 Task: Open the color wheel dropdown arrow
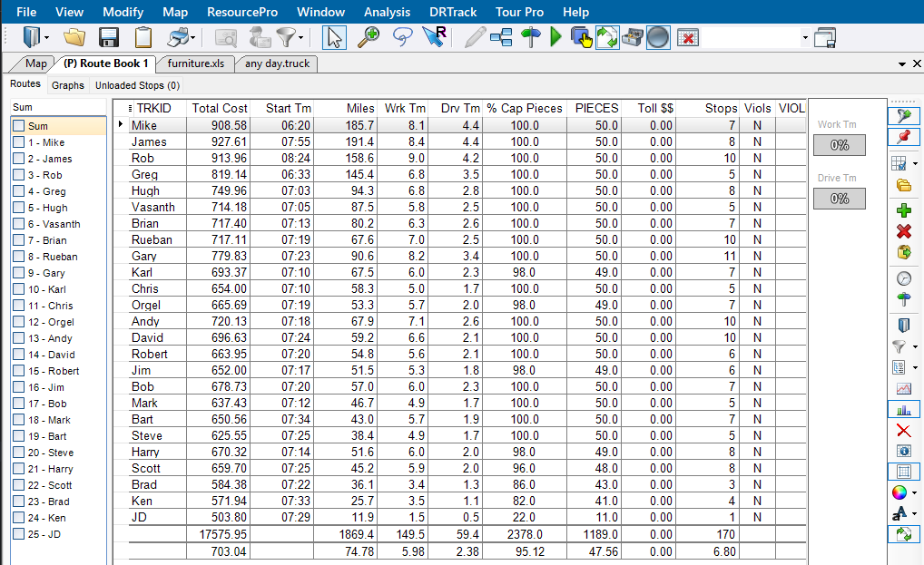[915, 492]
